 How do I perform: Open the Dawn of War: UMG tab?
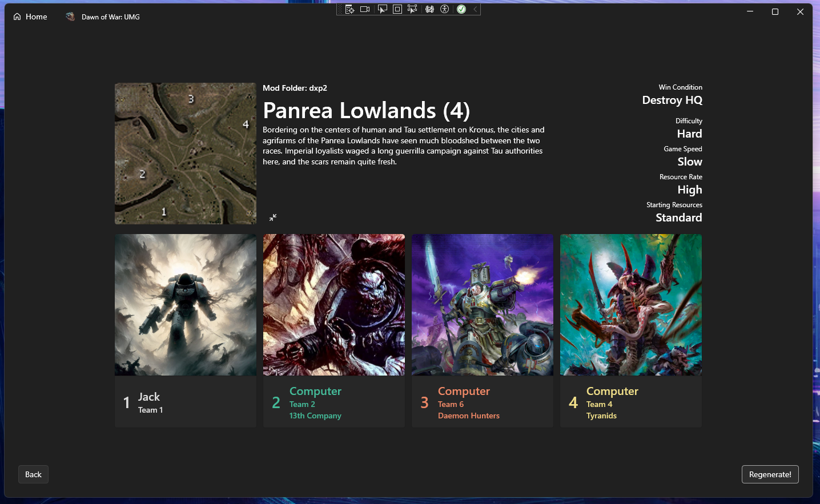(103, 17)
